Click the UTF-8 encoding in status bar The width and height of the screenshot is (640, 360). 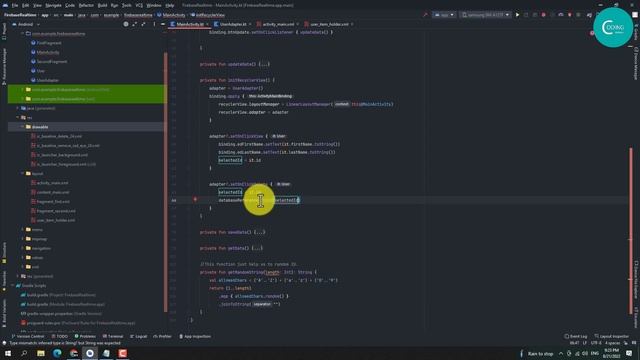(596, 343)
